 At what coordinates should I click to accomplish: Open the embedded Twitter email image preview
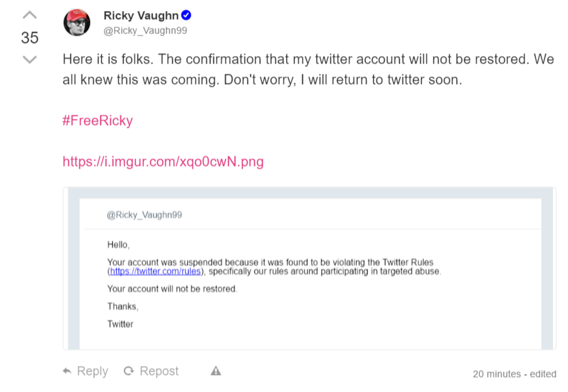(x=310, y=268)
